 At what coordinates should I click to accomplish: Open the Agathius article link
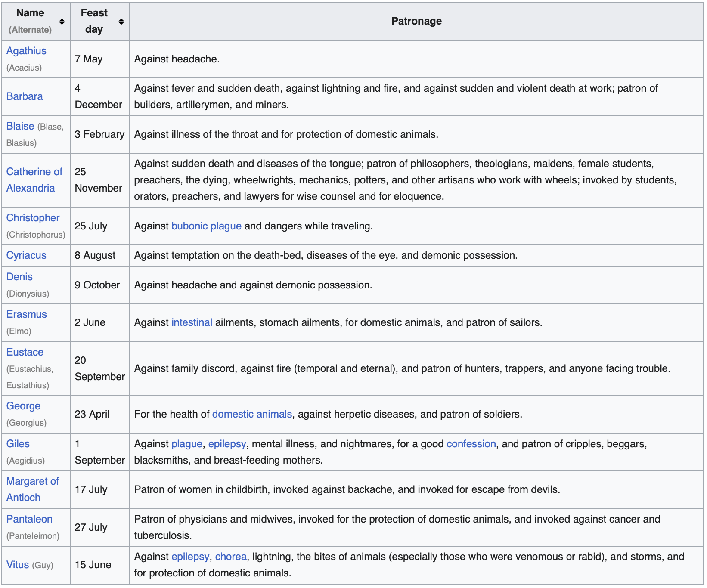[x=26, y=51]
